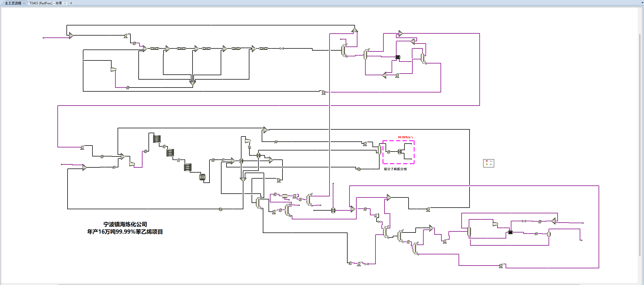Close the T0403 (RadFrac) results tab
The width and height of the screenshot is (644, 285).
(65, 3)
